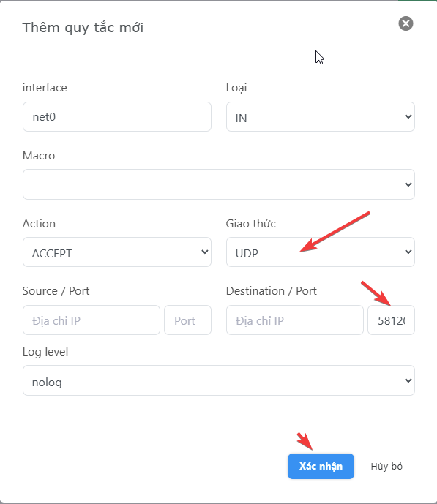Click the chevron arrow in Giao thức select
The width and height of the screenshot is (437, 504).
(408, 252)
